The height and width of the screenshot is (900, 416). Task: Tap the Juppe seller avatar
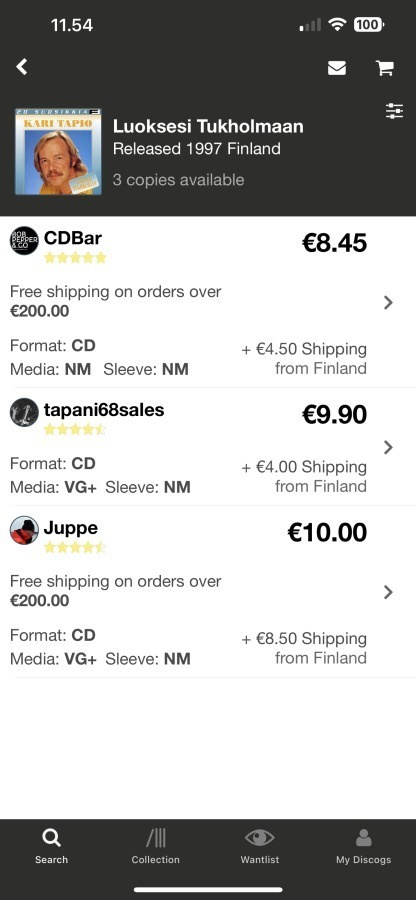24,530
